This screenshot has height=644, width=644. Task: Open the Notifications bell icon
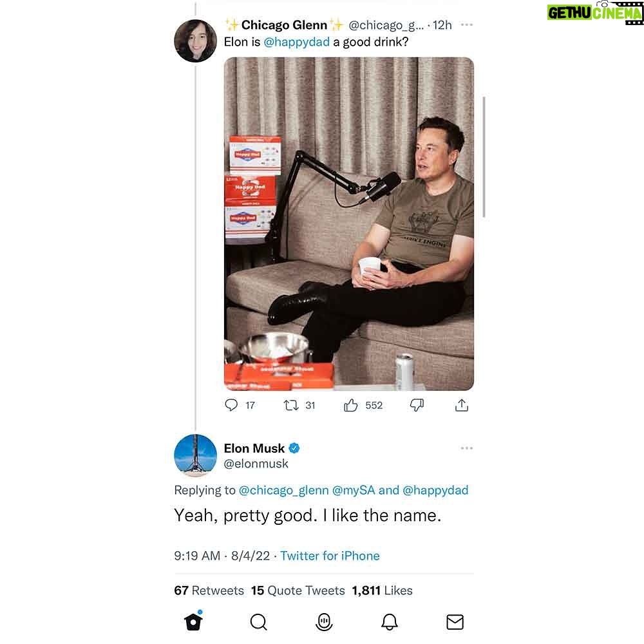[x=390, y=622]
